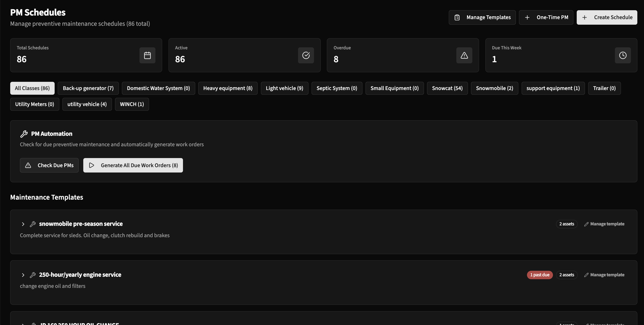Filter by Snowmobile (2)
This screenshot has width=644, height=325.
pos(495,88)
